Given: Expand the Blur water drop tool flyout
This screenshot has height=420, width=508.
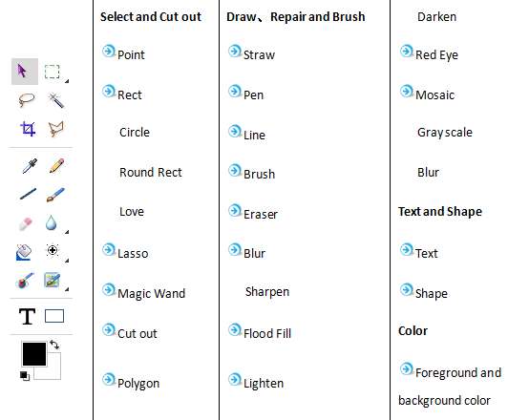Looking at the screenshot, I should point(67,232).
